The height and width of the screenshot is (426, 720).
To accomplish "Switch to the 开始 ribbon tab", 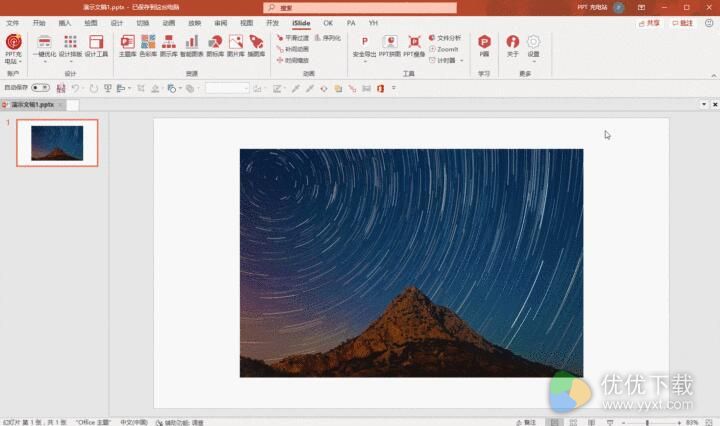I will tap(39, 23).
